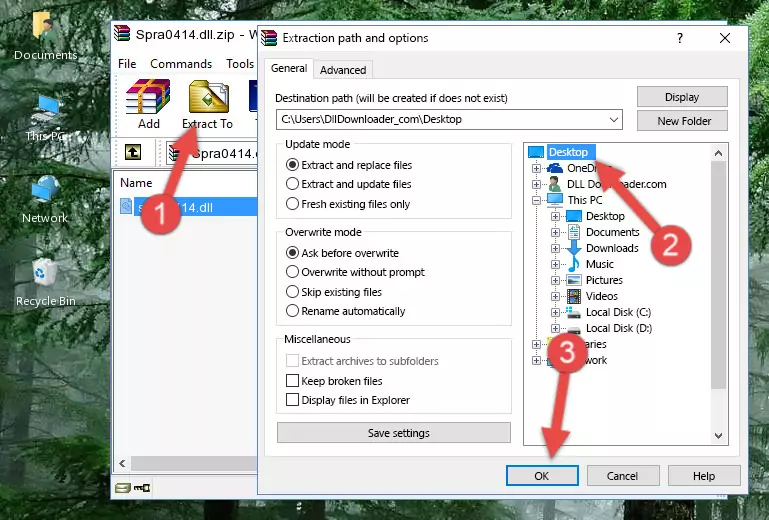Click the Help button
The image size is (769, 520).
click(x=704, y=476)
